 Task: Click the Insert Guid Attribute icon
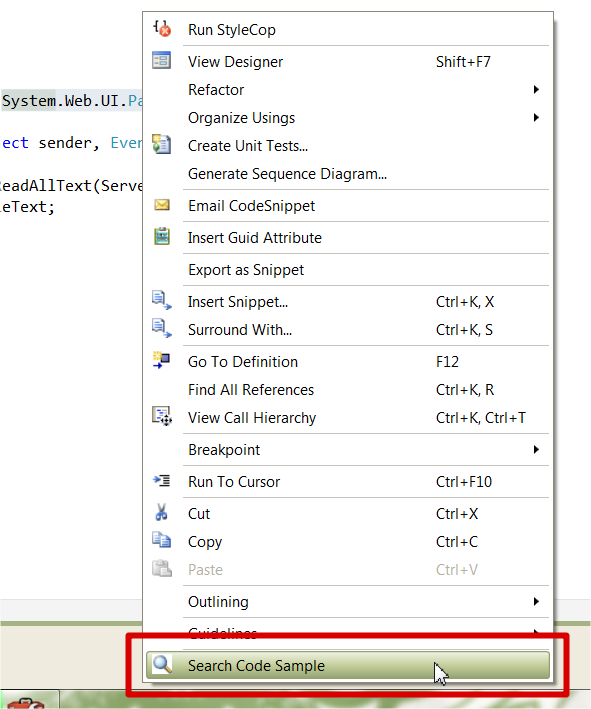point(161,236)
